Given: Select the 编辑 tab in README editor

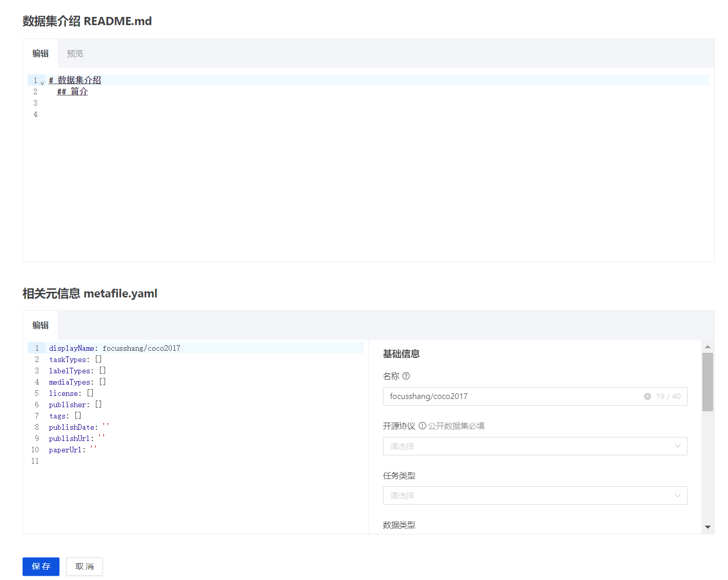Looking at the screenshot, I should 41,53.
